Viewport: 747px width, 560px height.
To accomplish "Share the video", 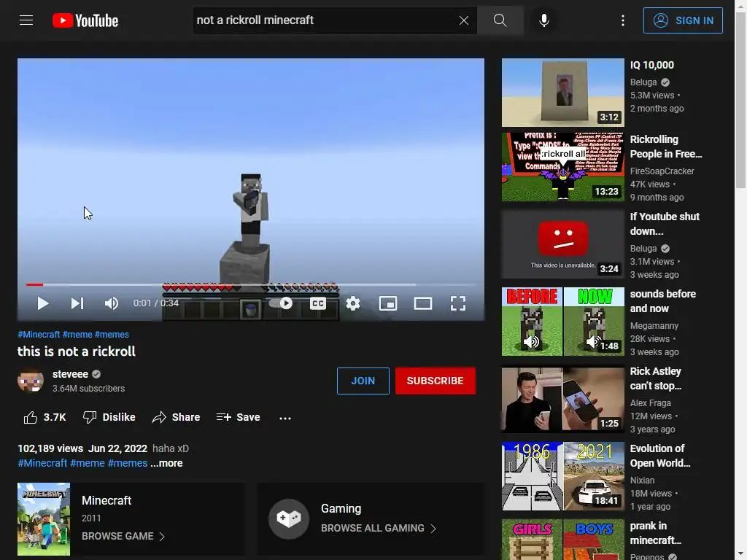I will [176, 417].
